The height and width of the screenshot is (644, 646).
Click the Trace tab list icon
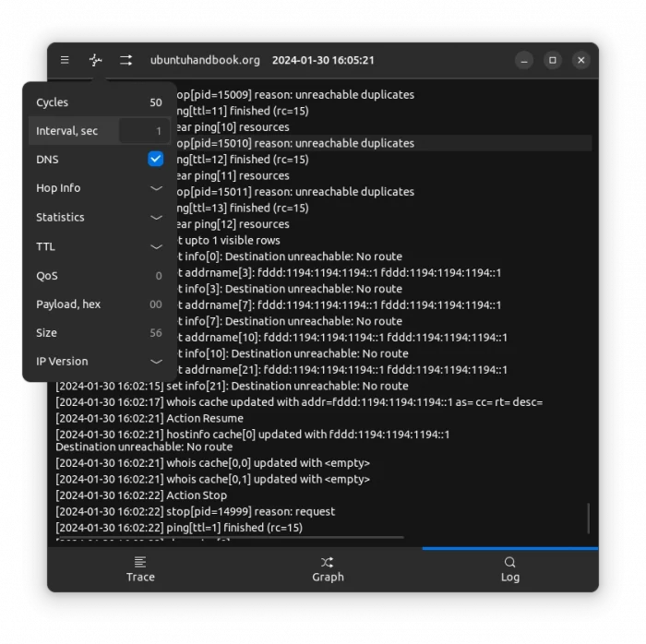140,562
